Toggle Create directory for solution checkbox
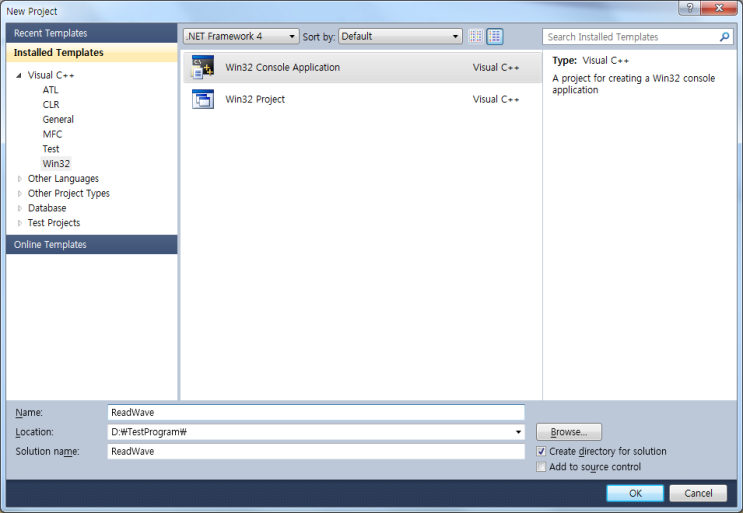This screenshot has width=743, height=513. [541, 451]
